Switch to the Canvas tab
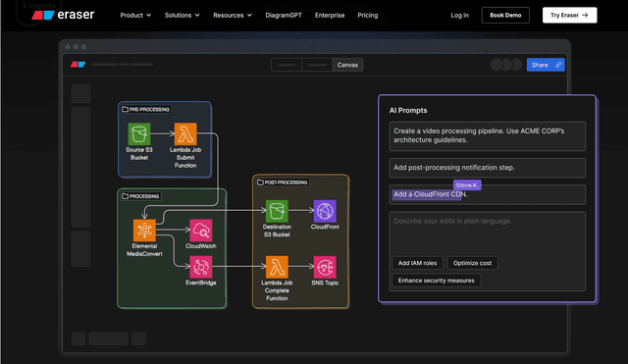This screenshot has width=628, height=364. pyautogui.click(x=347, y=65)
